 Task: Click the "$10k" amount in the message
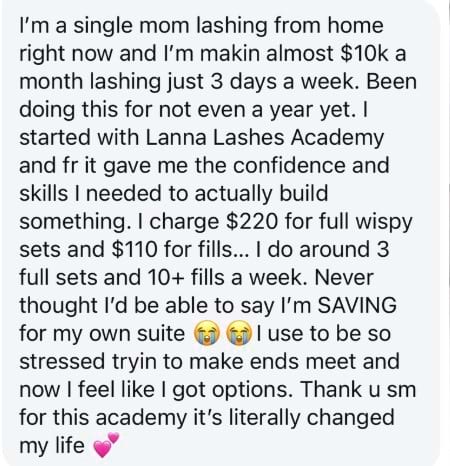[365, 53]
